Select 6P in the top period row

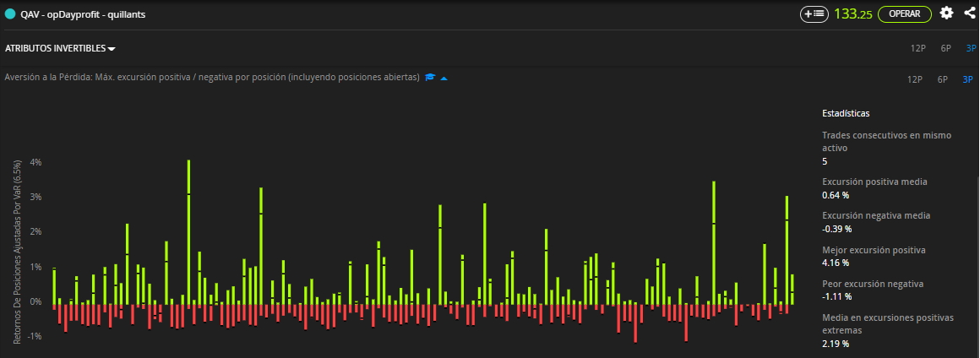click(x=945, y=49)
